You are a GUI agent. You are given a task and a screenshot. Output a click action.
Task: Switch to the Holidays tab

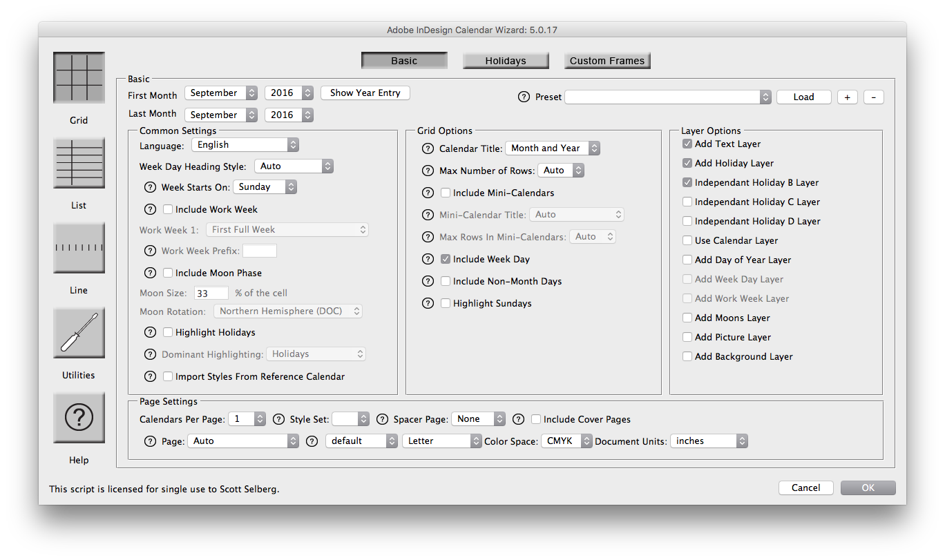(x=506, y=61)
